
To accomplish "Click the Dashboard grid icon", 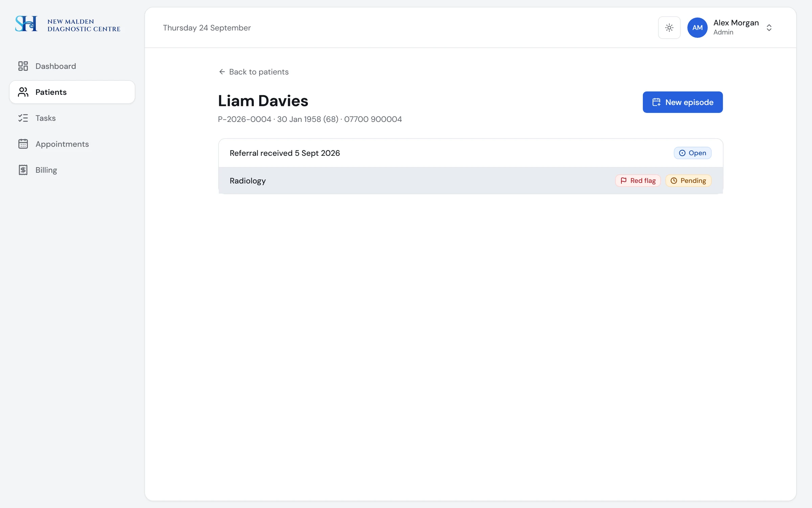I will pos(23,66).
